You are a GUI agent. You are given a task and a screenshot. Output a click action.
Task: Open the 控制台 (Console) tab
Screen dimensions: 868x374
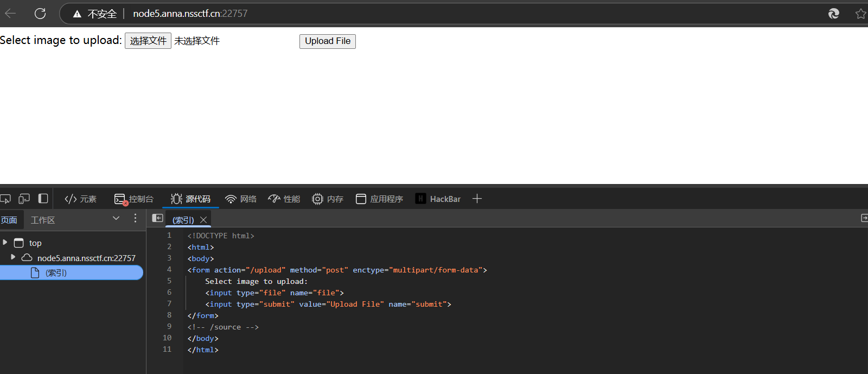(x=134, y=199)
